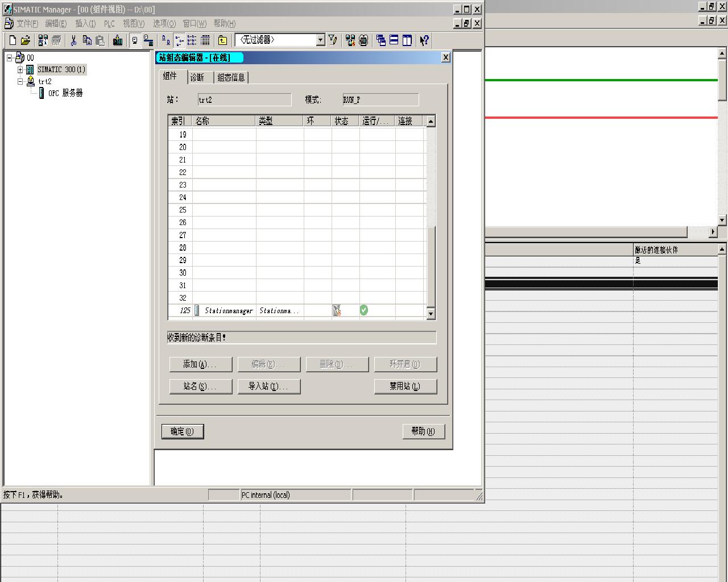728x582 pixels.
Task: Click the up one level icon
Action: tap(222, 40)
